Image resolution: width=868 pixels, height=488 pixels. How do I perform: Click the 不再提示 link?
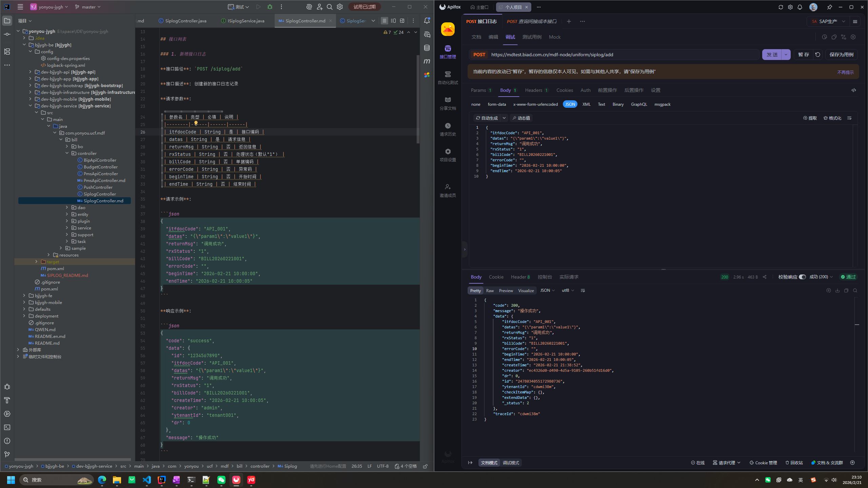pyautogui.click(x=845, y=72)
